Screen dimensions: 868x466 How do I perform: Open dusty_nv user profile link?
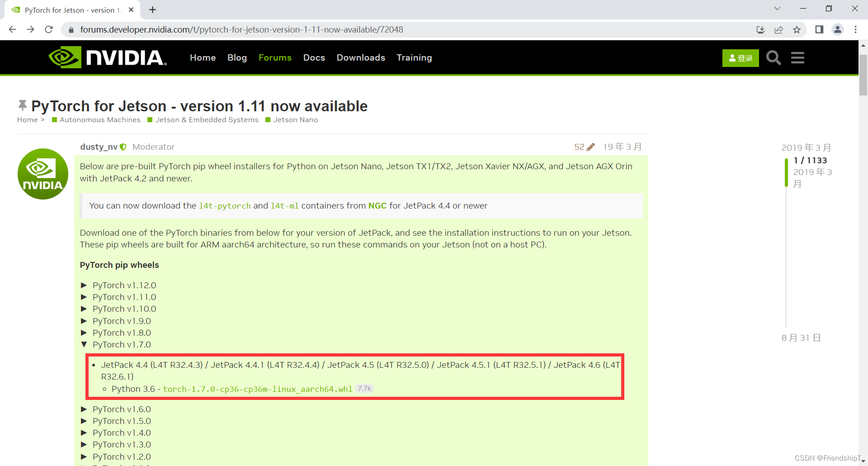click(x=99, y=147)
